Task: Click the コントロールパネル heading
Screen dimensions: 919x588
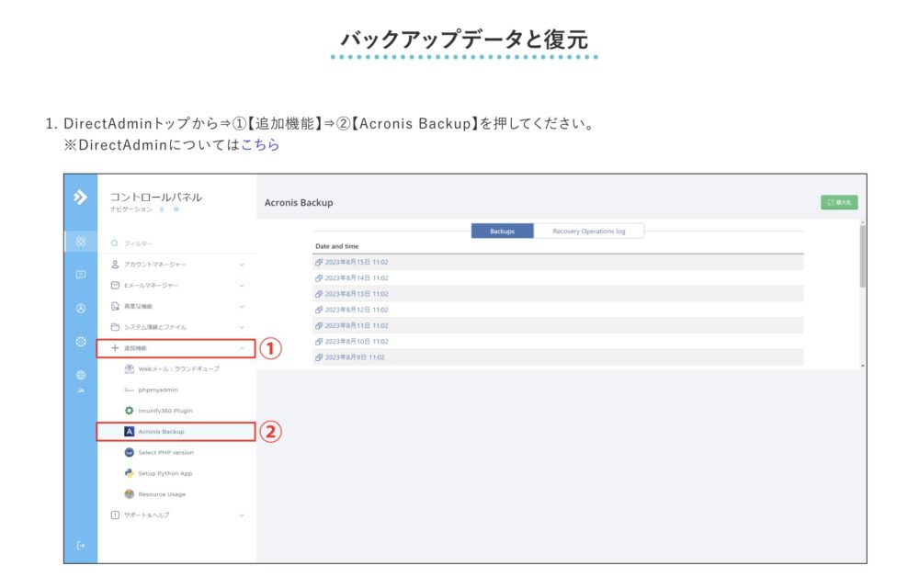Action: [x=156, y=197]
